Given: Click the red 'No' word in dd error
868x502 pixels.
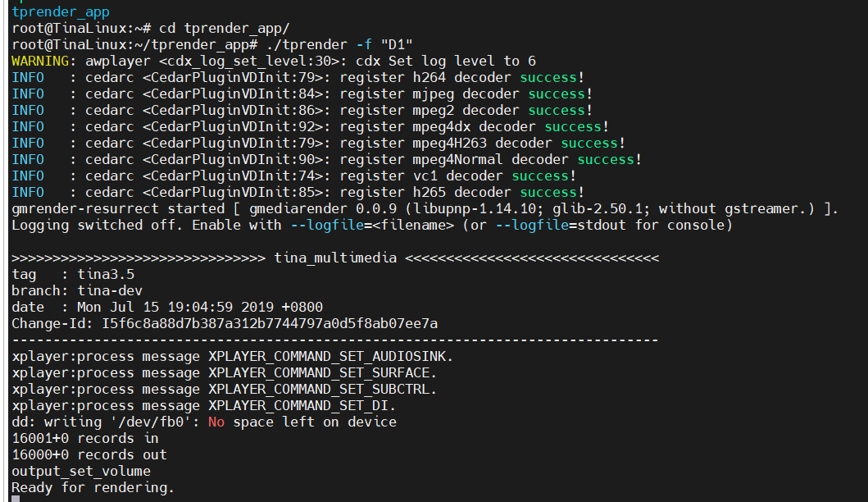Looking at the screenshot, I should coord(216,422).
